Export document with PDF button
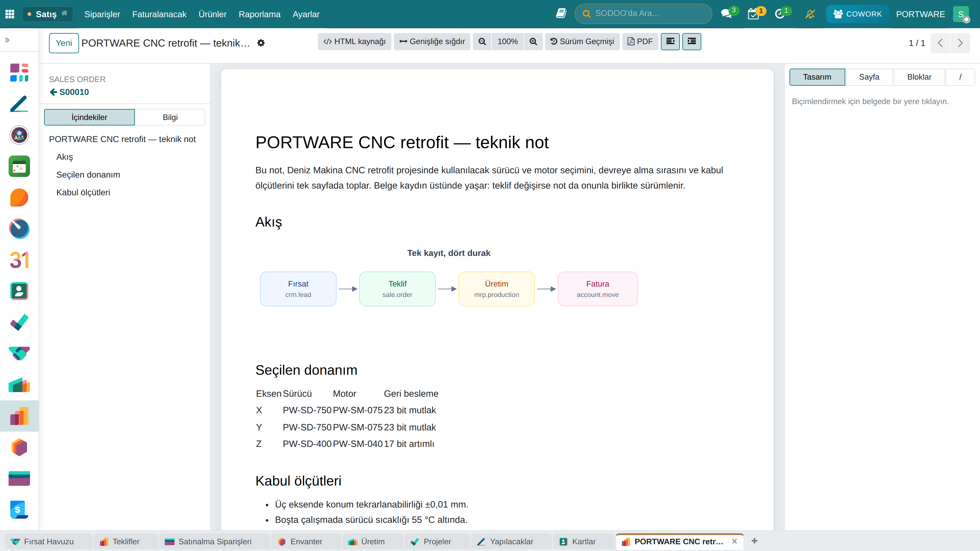Viewport: 980px width, 551px height. pos(640,41)
